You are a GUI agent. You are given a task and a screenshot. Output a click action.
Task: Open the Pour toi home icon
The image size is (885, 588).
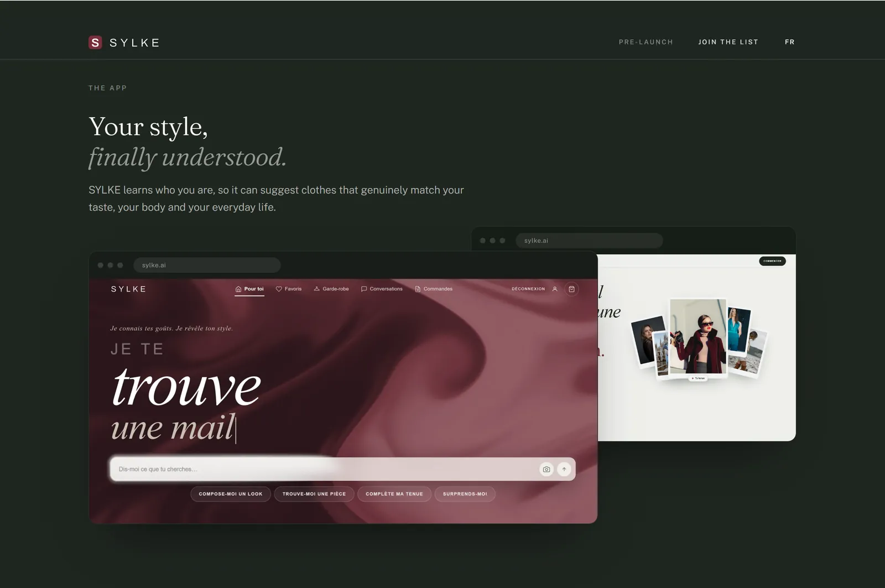(x=238, y=289)
